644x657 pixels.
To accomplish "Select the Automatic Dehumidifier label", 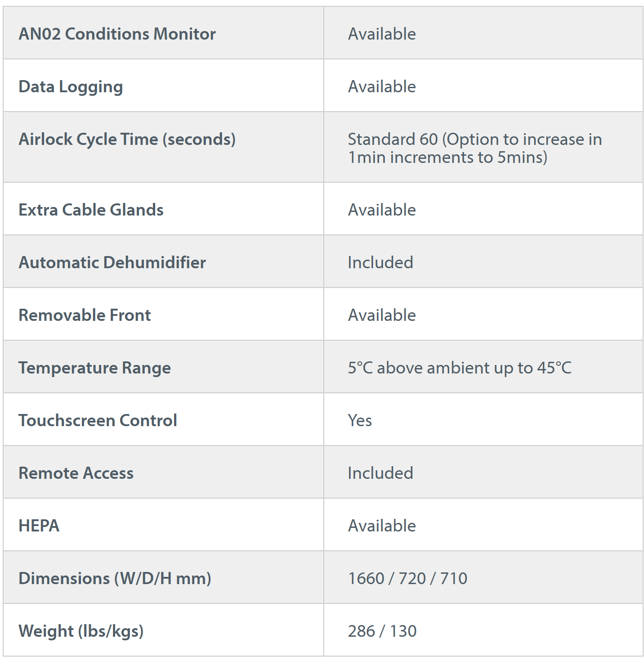I will [x=112, y=262].
